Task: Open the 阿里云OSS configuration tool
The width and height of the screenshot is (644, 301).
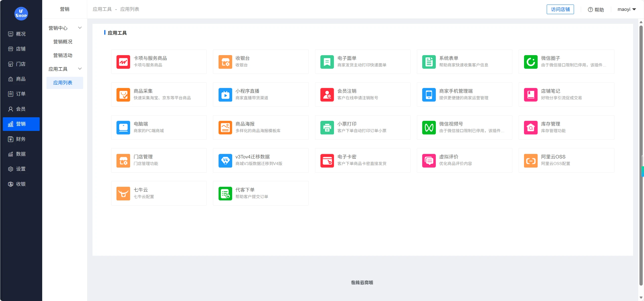Action: (x=566, y=160)
